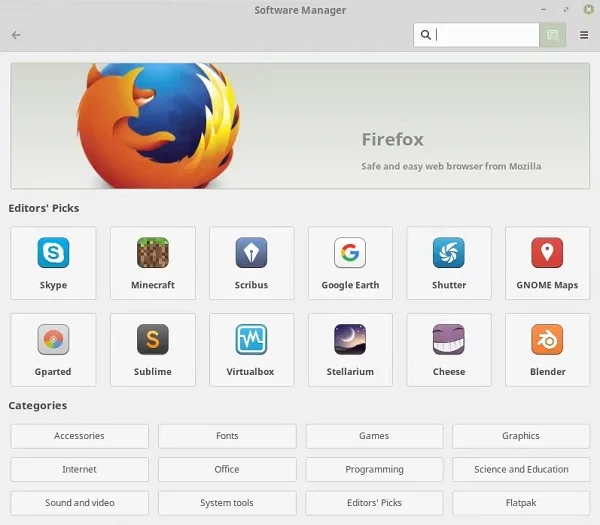
Task: Open the Google Earth icon
Action: (350, 253)
